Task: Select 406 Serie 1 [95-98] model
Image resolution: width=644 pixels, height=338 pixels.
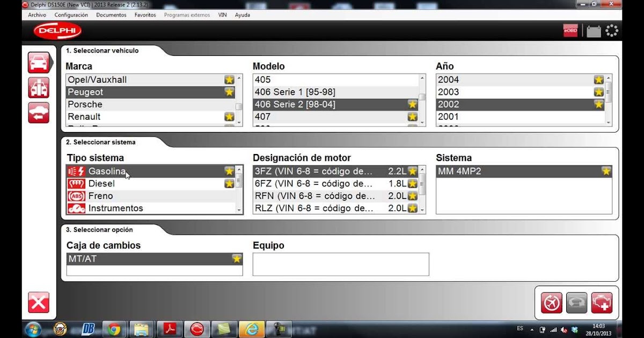Action: click(x=335, y=92)
